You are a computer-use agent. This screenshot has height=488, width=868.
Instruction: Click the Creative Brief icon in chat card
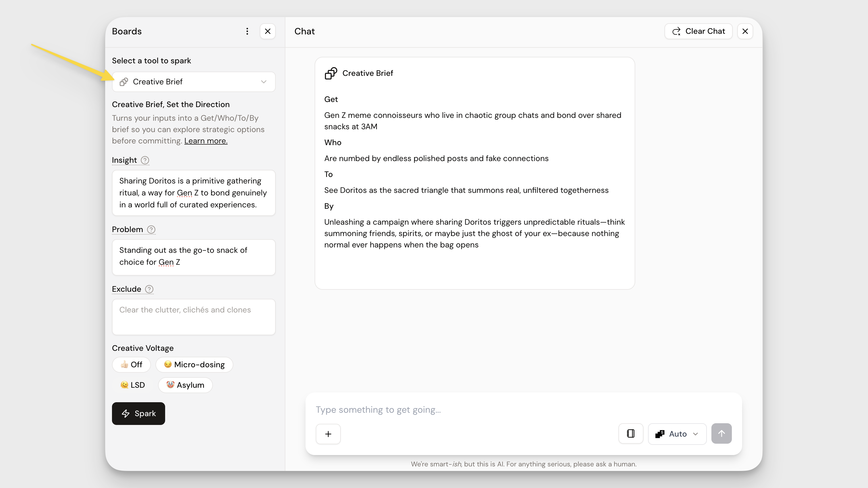click(x=331, y=73)
